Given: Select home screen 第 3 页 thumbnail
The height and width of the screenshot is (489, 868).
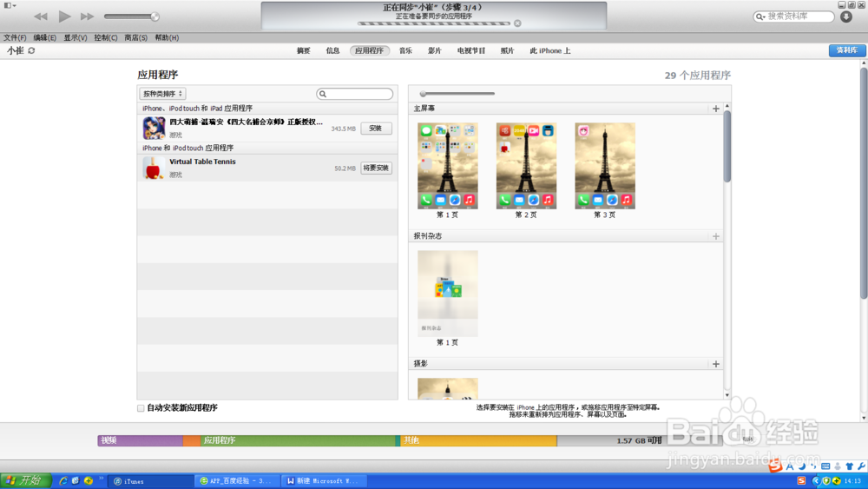Looking at the screenshot, I should tap(605, 166).
